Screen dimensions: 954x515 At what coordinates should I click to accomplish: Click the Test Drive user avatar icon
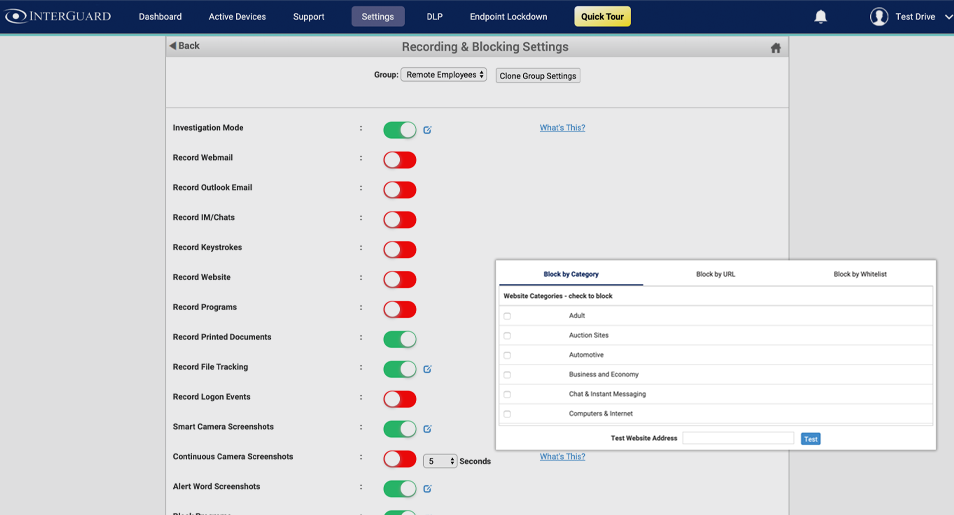click(x=879, y=17)
